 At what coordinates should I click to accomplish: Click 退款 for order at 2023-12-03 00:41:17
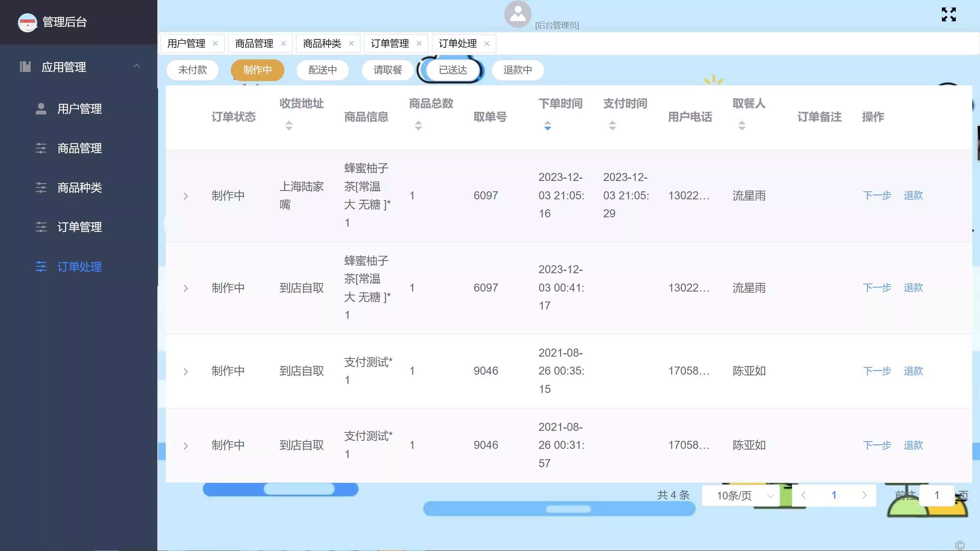(x=913, y=288)
